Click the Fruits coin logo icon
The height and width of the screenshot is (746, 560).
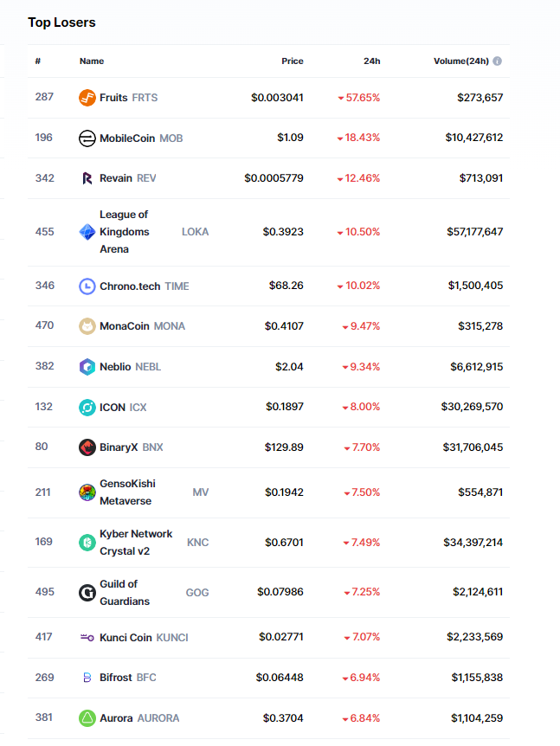click(87, 98)
